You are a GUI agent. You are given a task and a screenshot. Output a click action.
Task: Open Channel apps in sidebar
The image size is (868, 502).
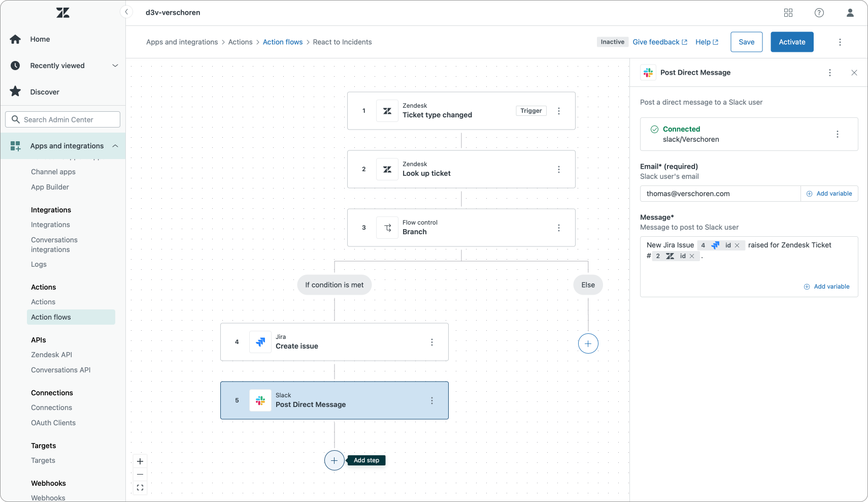pyautogui.click(x=53, y=172)
